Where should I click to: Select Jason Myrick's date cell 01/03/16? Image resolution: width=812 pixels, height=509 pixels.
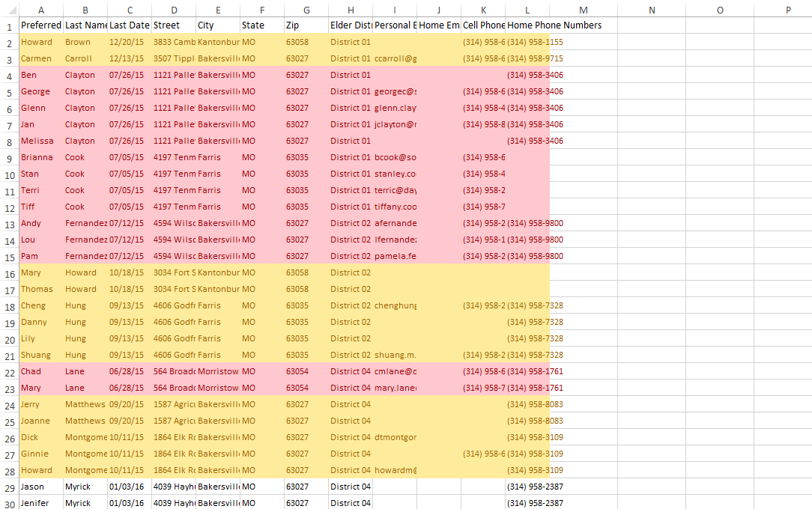coord(129,486)
